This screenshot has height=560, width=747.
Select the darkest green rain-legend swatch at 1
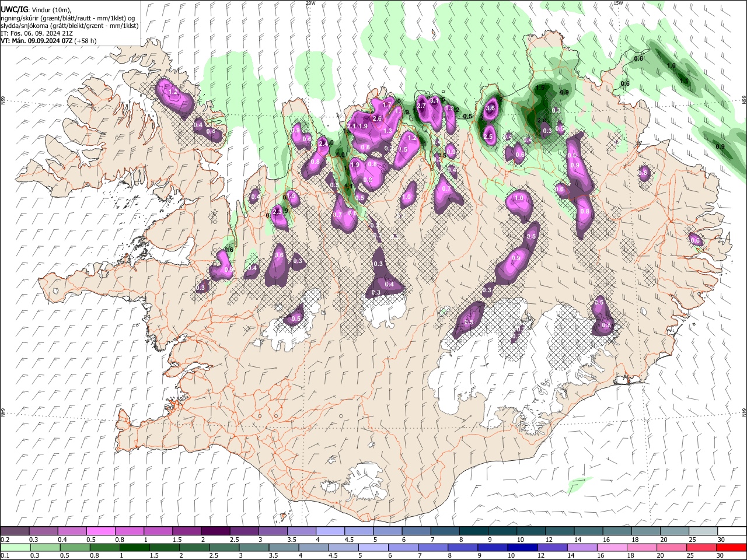[134, 547]
